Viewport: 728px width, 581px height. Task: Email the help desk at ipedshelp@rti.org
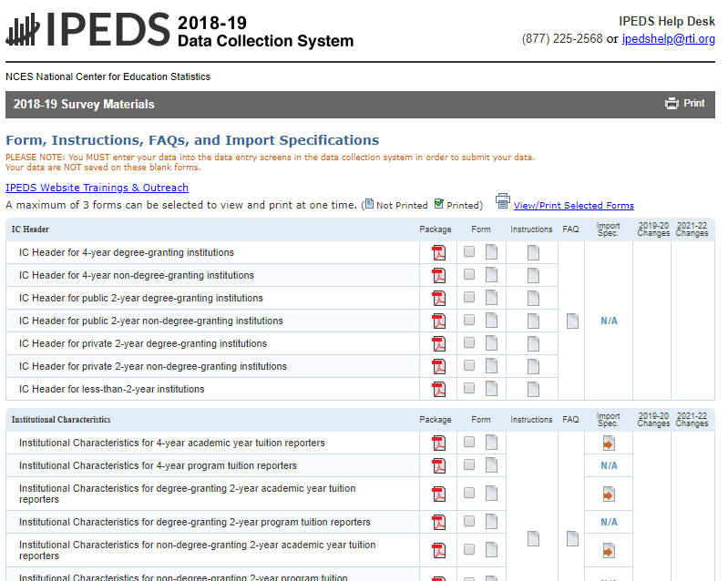click(669, 38)
